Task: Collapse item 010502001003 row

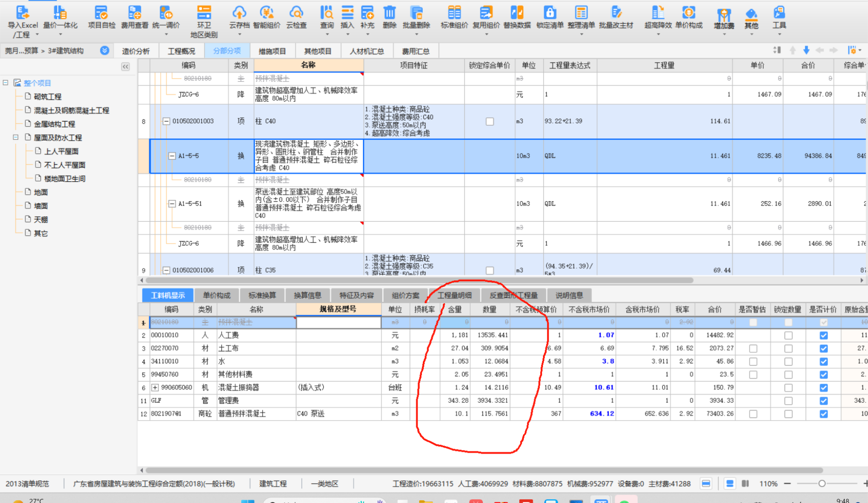Action: click(x=166, y=121)
